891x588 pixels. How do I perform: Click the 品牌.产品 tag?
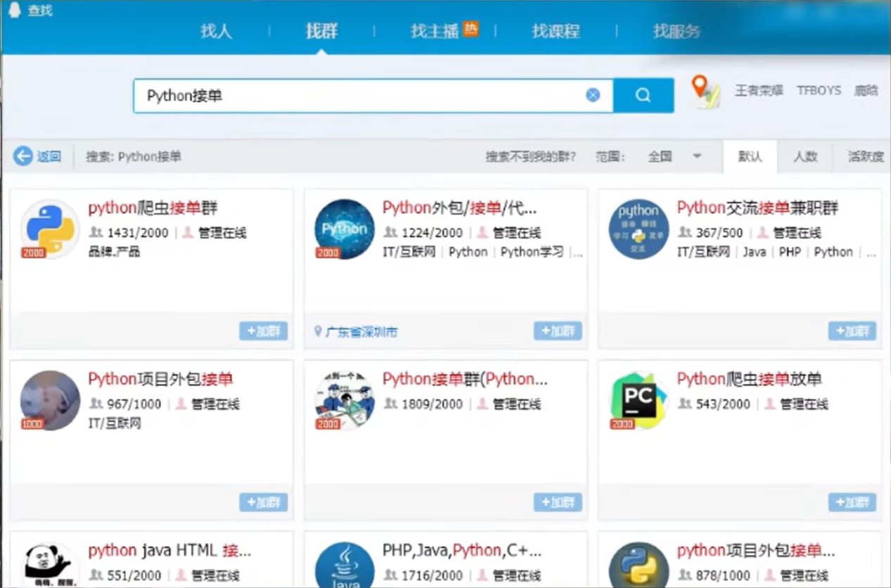coord(114,252)
